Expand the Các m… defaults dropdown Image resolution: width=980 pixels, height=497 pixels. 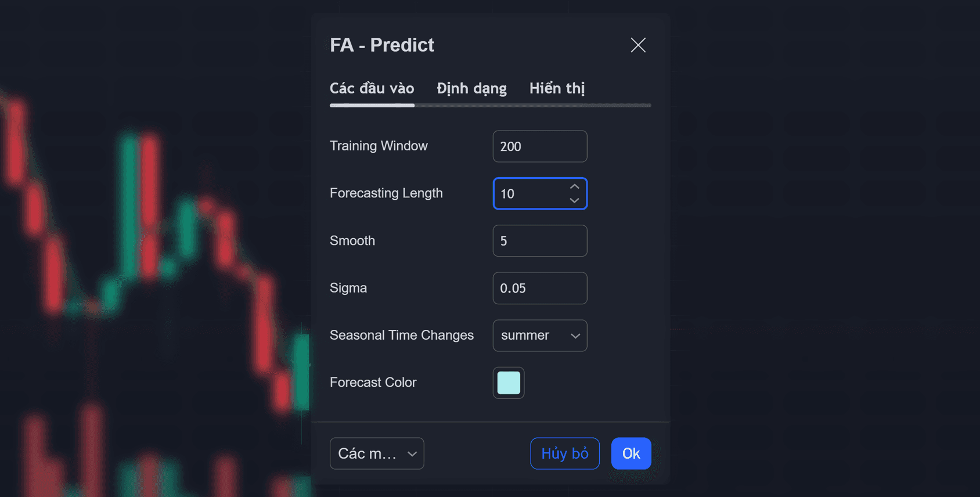377,453
